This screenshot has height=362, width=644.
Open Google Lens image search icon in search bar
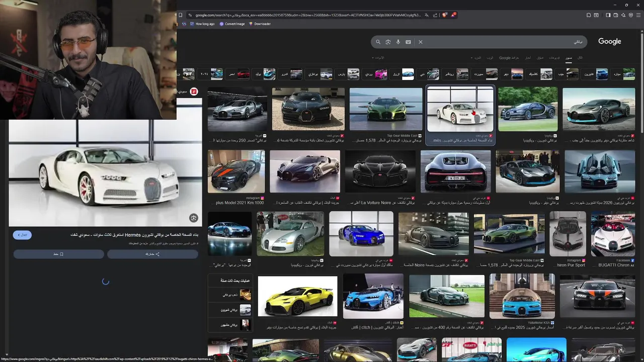coord(388,42)
